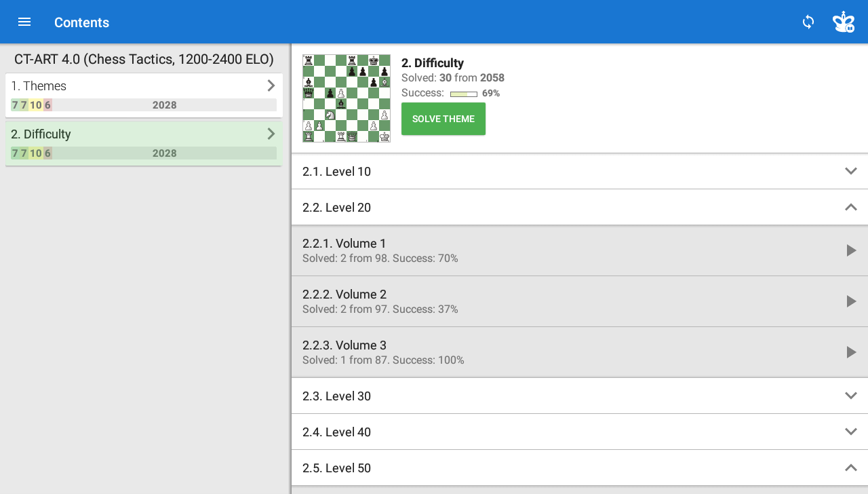868x494 pixels.
Task: Open the chess king app icon
Action: (844, 22)
